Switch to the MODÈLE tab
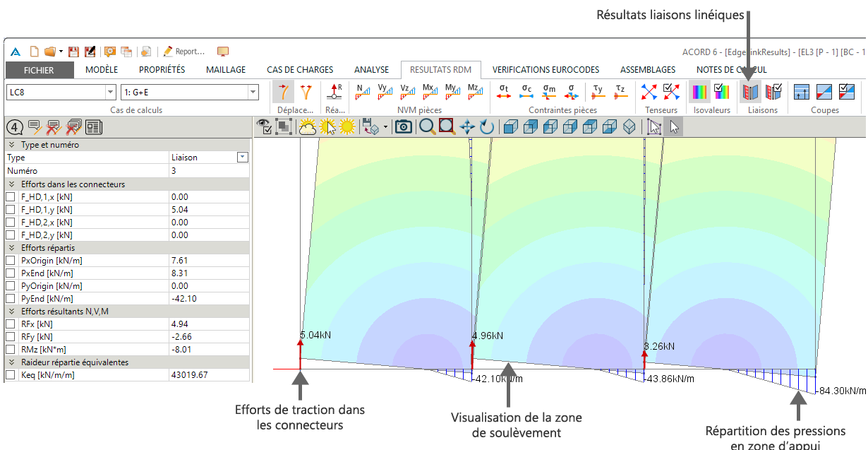Screen dimensions: 868x450 coord(102,70)
